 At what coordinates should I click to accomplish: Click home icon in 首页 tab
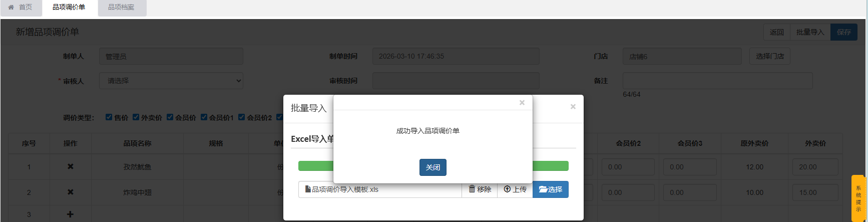pyautogui.click(x=11, y=7)
